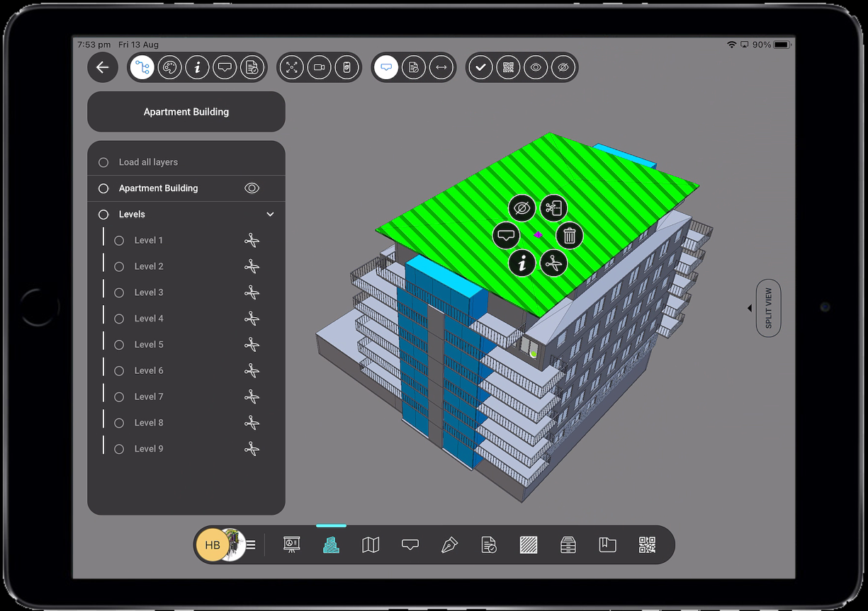
Task: Click the section-cut scissors icon in the radial menu
Action: (x=553, y=263)
